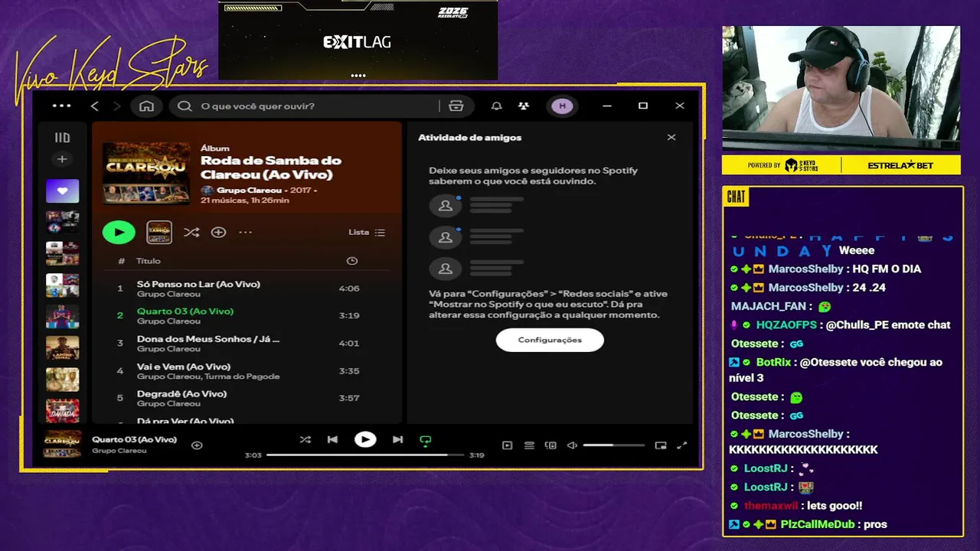Toggle album shuffle next to the play button
The image size is (980, 551).
tap(191, 232)
